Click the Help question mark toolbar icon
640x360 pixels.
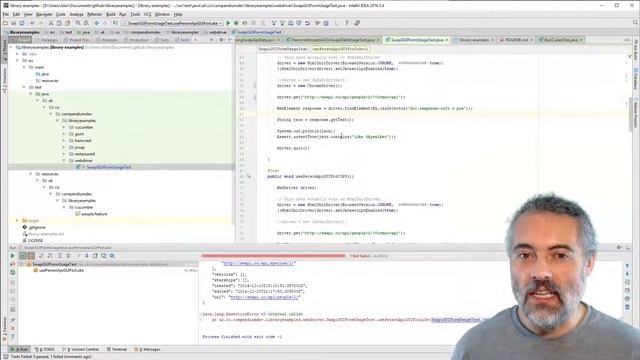click(x=347, y=23)
